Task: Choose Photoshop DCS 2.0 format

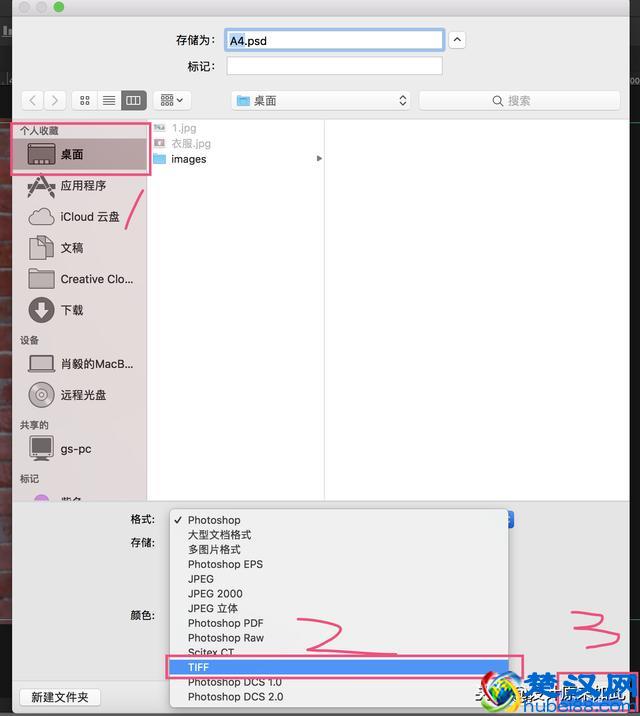Action: coord(339,697)
